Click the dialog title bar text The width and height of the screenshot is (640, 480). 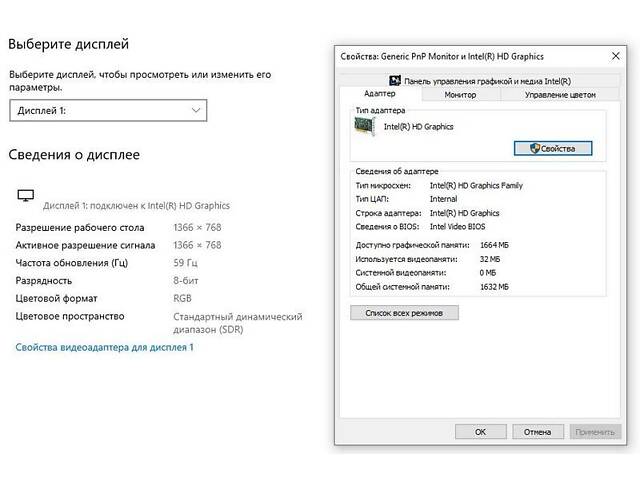tap(440, 55)
